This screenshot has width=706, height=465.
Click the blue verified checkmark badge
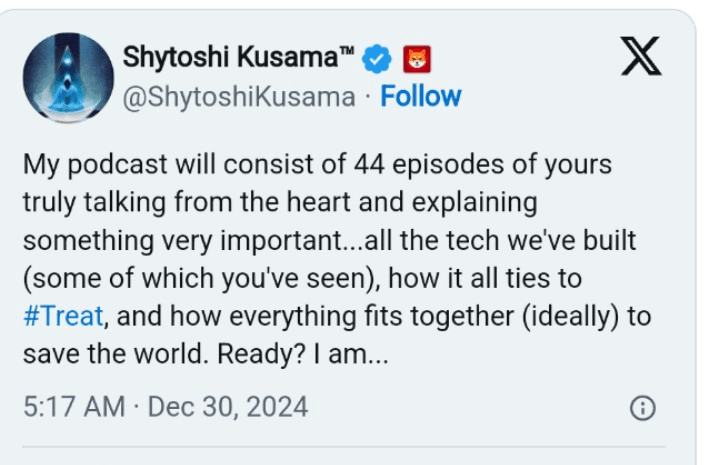tap(377, 59)
